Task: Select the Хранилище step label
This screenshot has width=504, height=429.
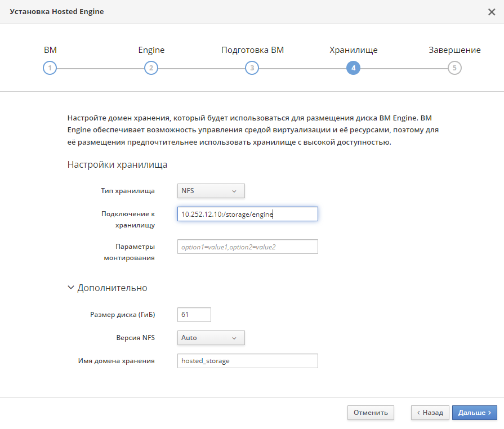Action: [x=353, y=50]
